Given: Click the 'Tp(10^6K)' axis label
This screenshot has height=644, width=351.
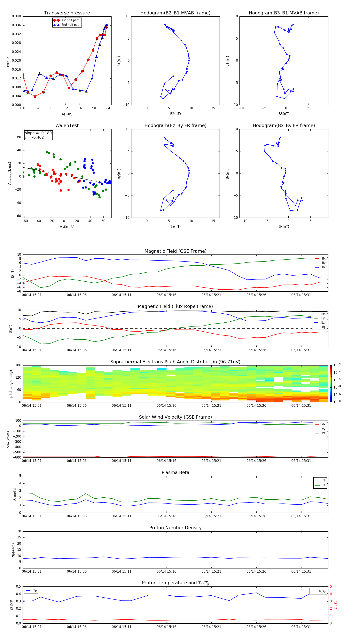Looking at the screenshot, I should [11, 605].
